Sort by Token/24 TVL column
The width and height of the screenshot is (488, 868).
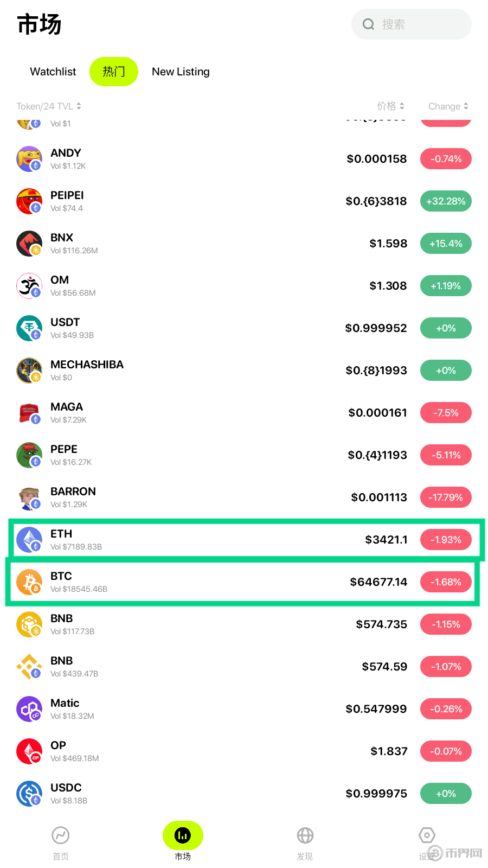(49, 106)
